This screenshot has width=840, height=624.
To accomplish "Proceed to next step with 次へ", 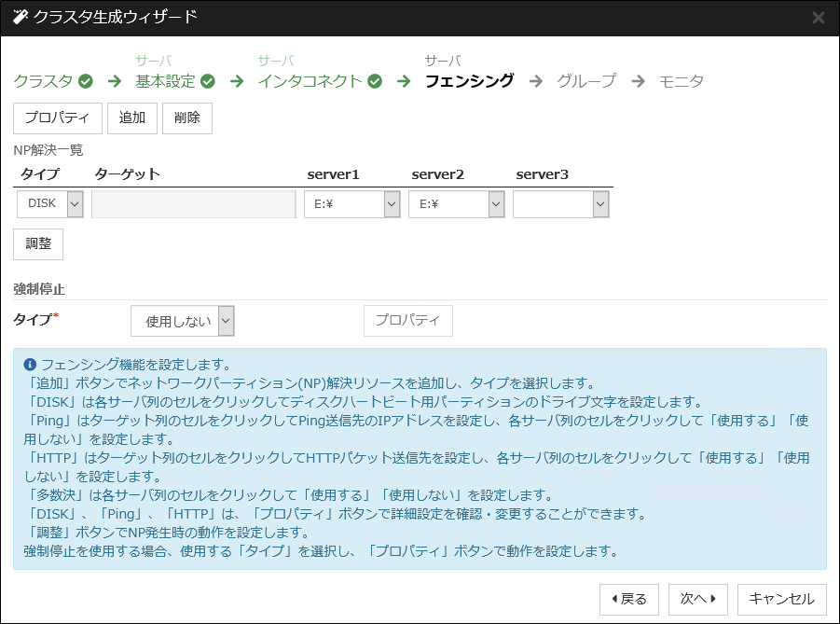I will tap(696, 599).
